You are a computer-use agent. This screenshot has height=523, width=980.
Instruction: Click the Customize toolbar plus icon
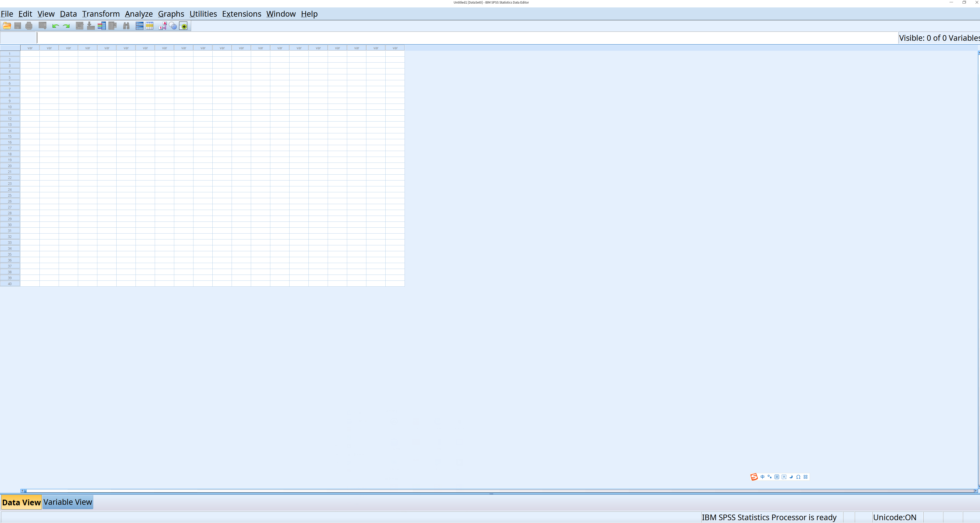tap(183, 25)
